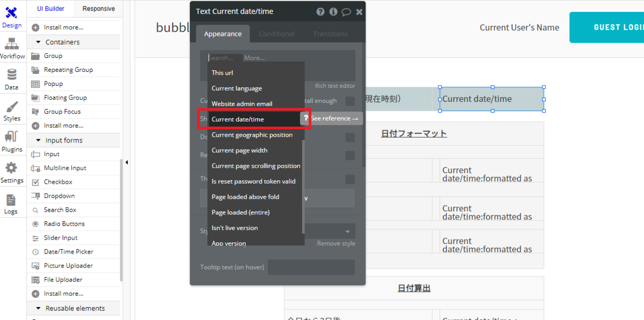644x320 pixels.
Task: Open the Settings section
Action: (11, 173)
